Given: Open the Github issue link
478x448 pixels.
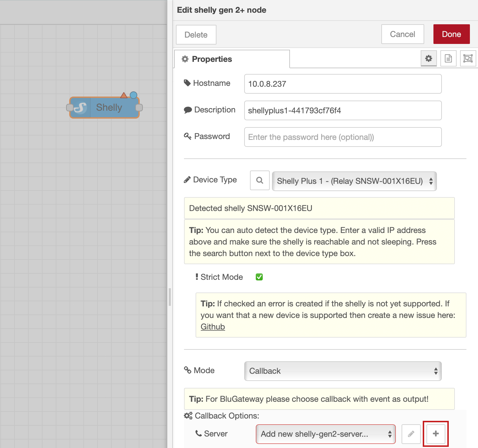Looking at the screenshot, I should 213,327.
